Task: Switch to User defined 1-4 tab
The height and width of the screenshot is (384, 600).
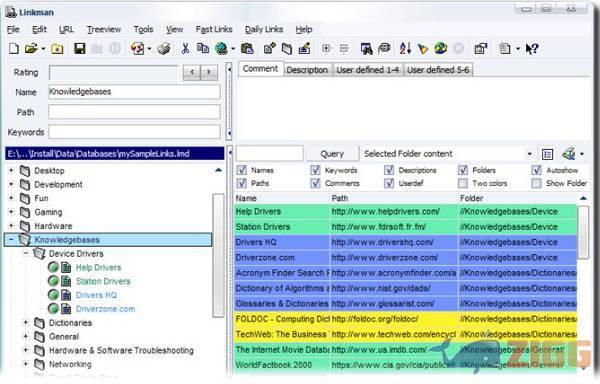Action: [367, 70]
